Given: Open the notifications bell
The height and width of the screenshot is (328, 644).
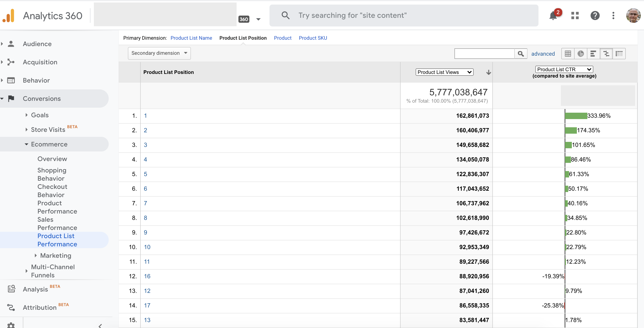Looking at the screenshot, I should click(553, 16).
